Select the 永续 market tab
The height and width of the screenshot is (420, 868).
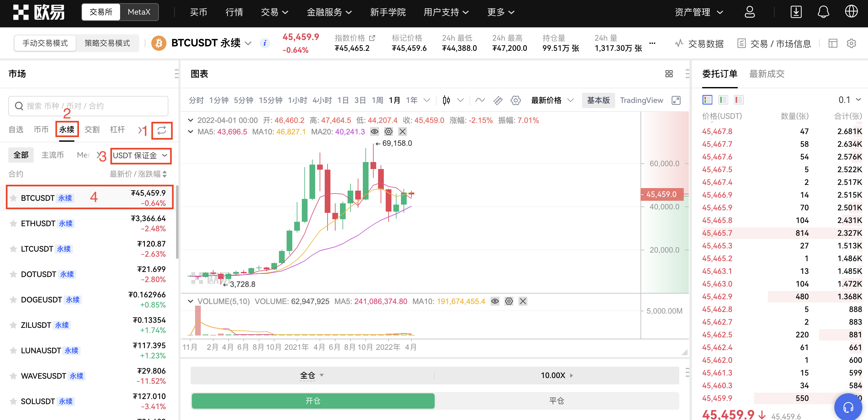pyautogui.click(x=67, y=130)
